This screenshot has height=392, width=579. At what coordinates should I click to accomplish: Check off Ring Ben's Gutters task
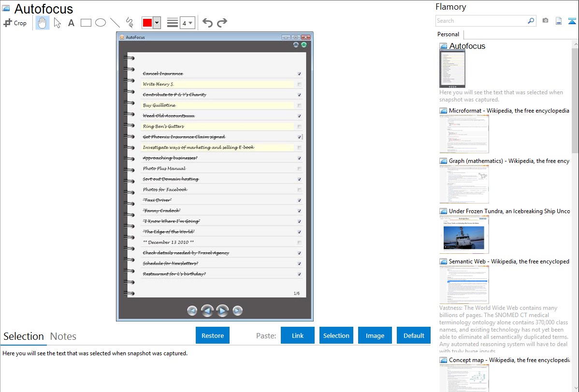point(299,126)
